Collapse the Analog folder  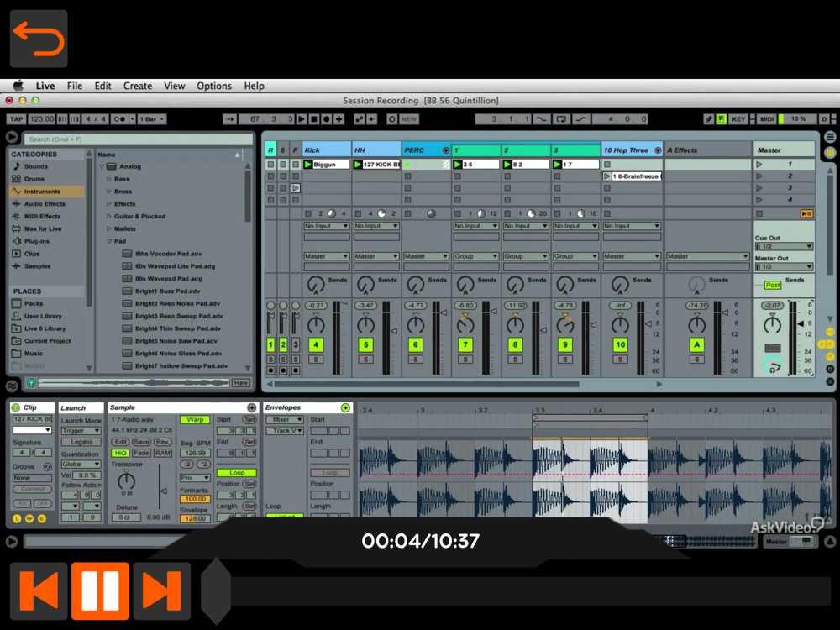pos(102,166)
